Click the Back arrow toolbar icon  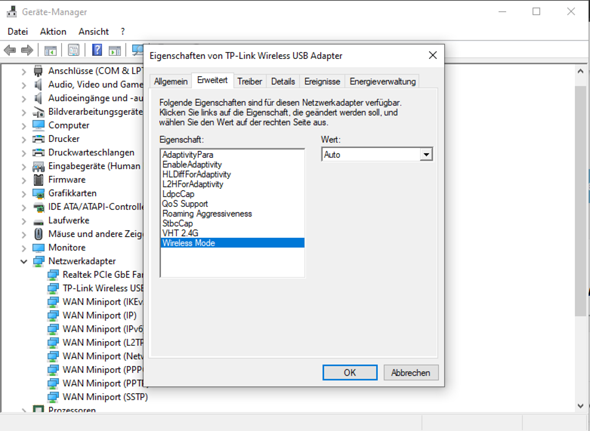coord(10,50)
